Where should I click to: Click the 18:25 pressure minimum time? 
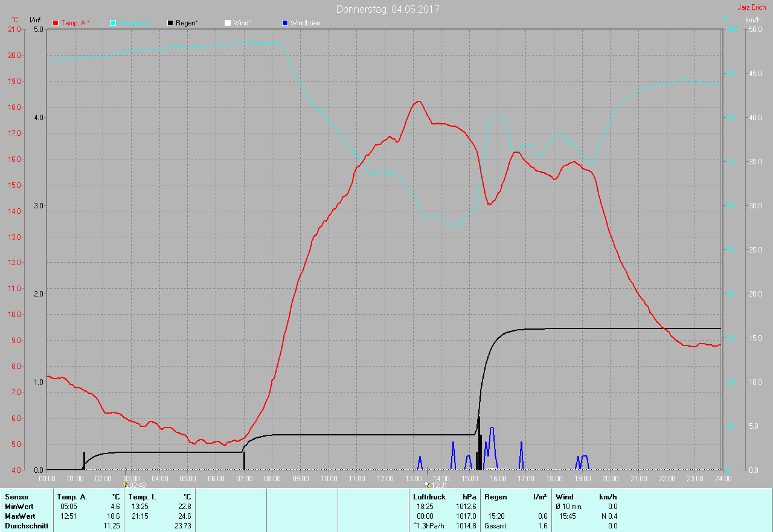click(x=425, y=507)
